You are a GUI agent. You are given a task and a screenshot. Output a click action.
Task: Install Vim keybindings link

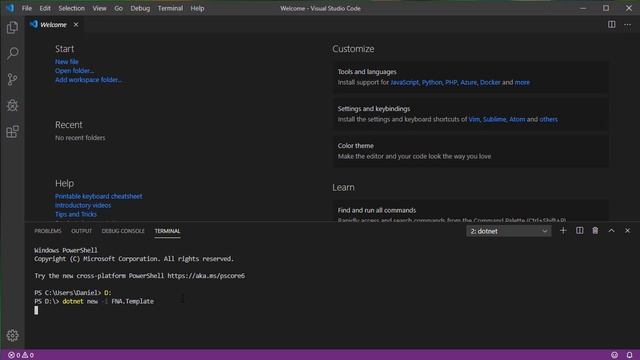pyautogui.click(x=474, y=120)
